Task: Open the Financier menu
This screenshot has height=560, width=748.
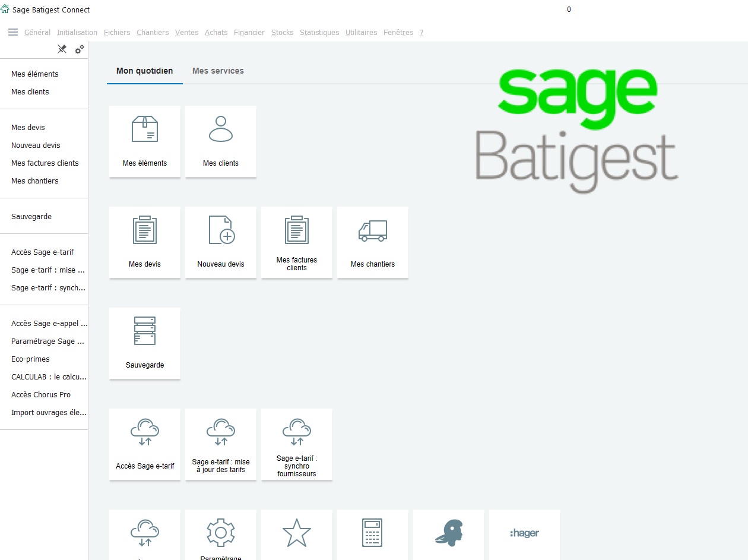Action: [x=249, y=33]
